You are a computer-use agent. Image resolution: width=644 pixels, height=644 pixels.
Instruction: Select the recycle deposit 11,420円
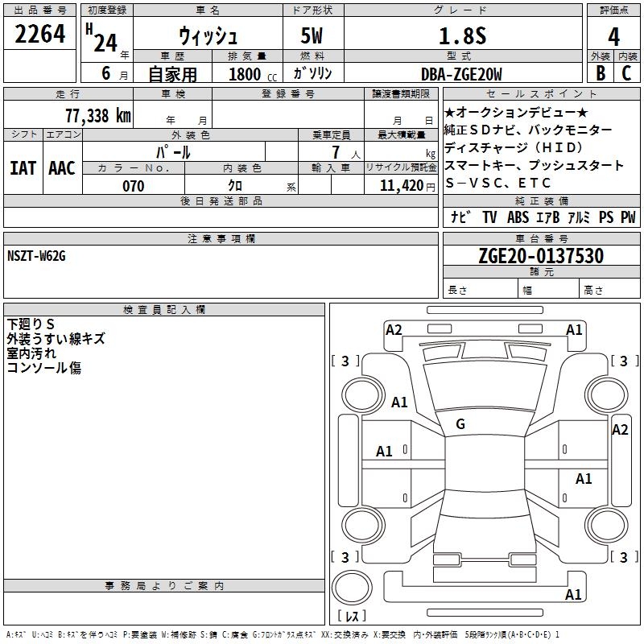pyautogui.click(x=407, y=186)
